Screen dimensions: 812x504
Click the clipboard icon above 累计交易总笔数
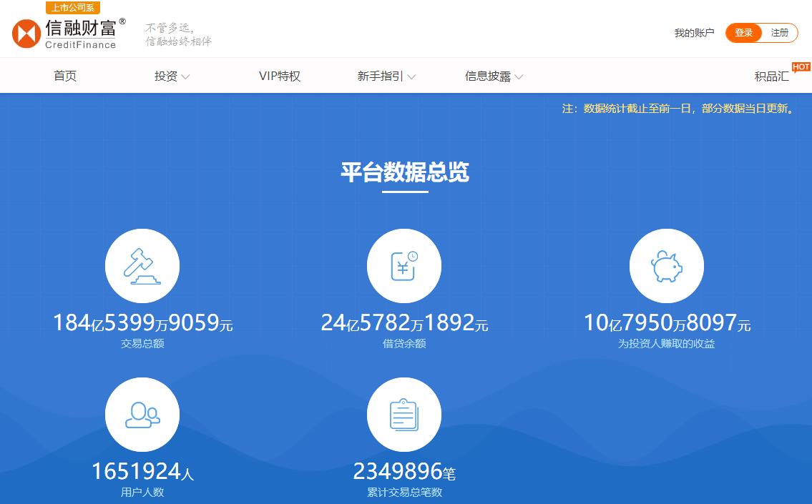[403, 415]
